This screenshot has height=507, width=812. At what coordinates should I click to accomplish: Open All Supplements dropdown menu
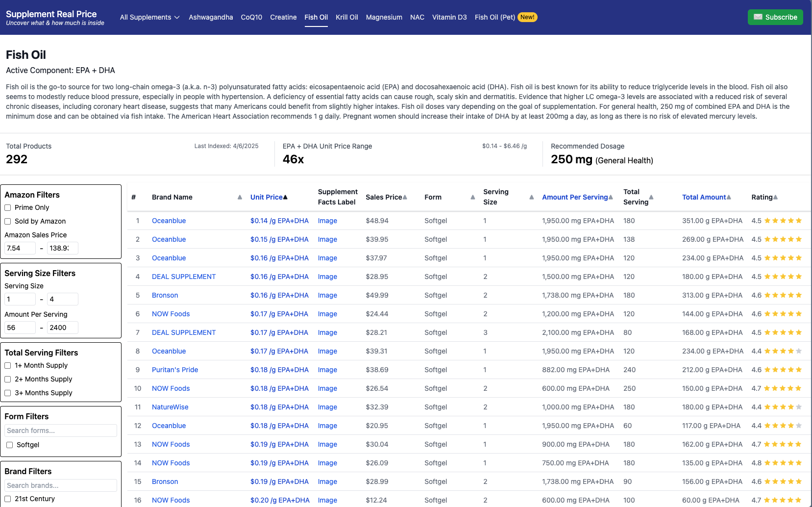pyautogui.click(x=150, y=17)
